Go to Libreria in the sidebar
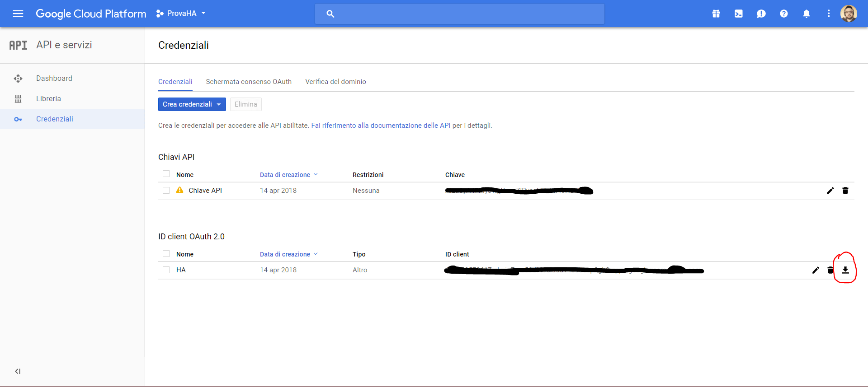Image resolution: width=868 pixels, height=387 pixels. click(48, 98)
